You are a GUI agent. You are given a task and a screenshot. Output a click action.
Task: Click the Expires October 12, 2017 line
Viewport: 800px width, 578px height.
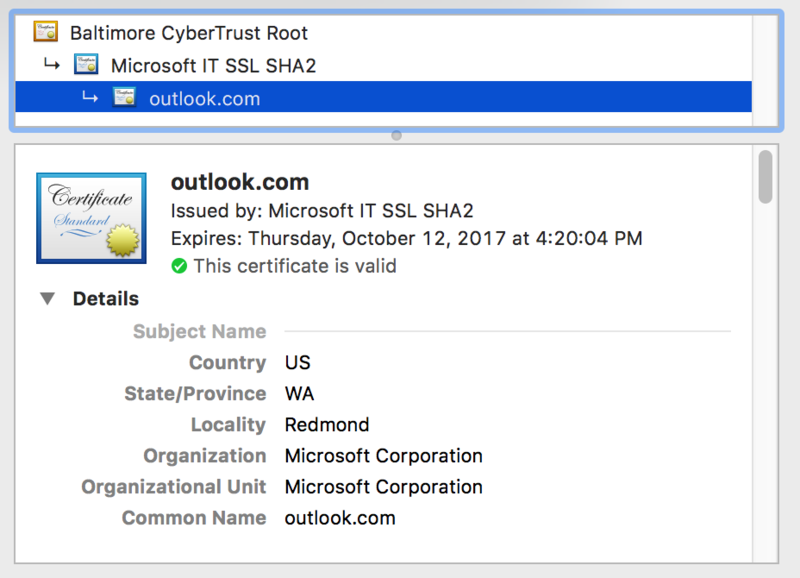(406, 238)
